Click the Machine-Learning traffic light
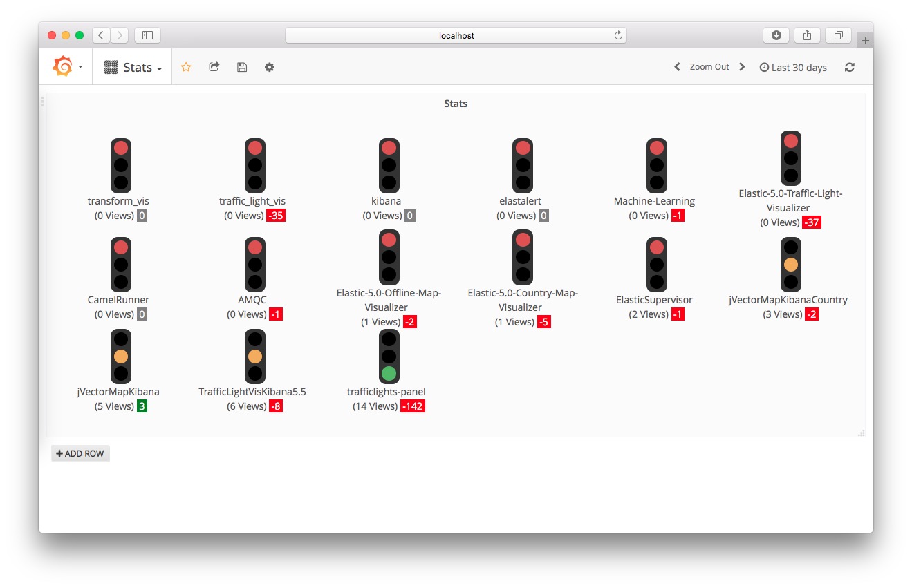Viewport: 912px width, 588px height. pyautogui.click(x=657, y=165)
